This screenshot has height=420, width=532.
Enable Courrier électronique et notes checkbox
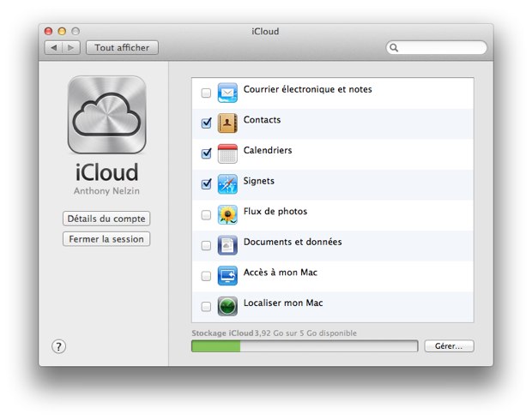tap(206, 93)
